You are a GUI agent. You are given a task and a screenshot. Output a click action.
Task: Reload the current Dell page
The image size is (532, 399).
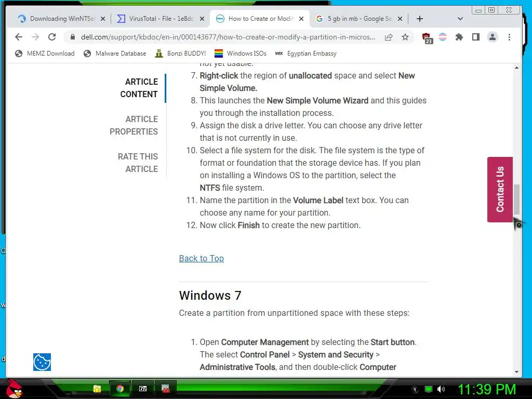point(52,37)
